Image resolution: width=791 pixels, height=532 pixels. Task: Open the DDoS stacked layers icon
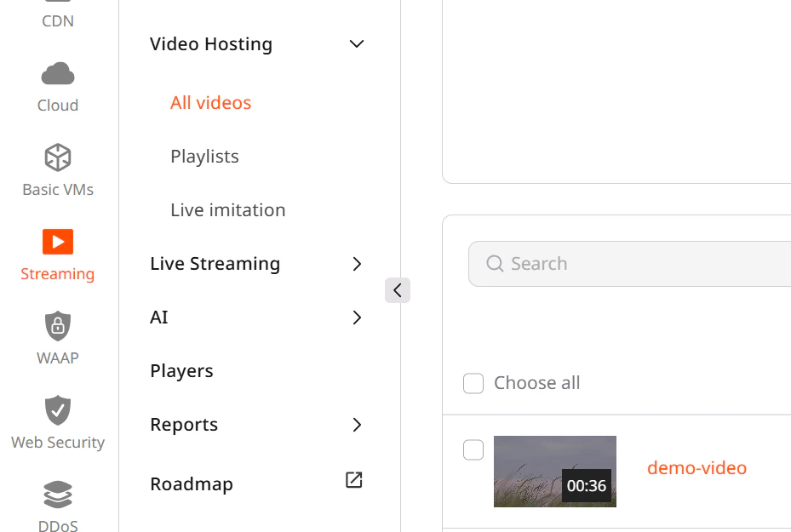pyautogui.click(x=58, y=495)
